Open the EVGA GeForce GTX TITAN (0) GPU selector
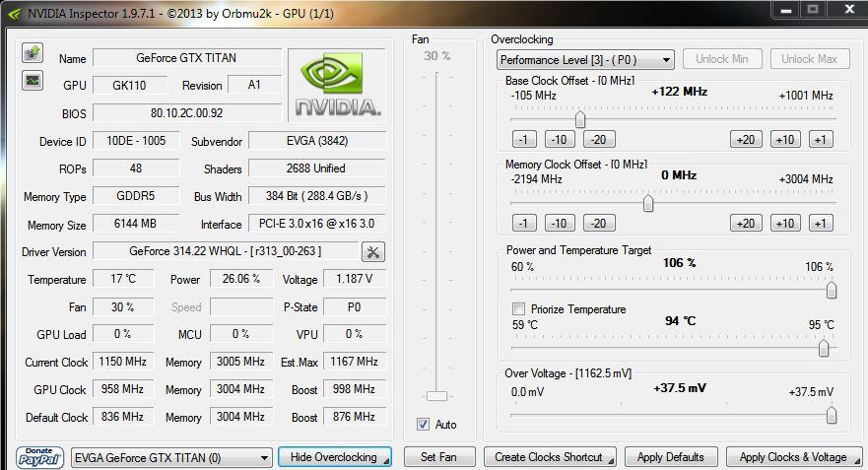The image size is (868, 470). 172,458
